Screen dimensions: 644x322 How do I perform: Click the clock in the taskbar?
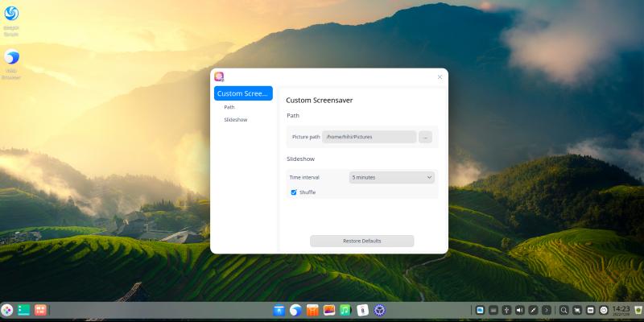pyautogui.click(x=621, y=310)
